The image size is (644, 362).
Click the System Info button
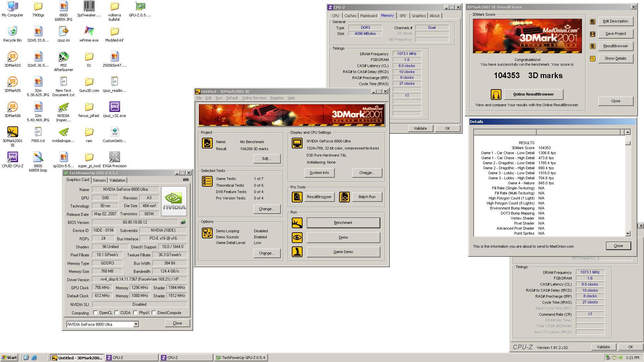pos(319,173)
